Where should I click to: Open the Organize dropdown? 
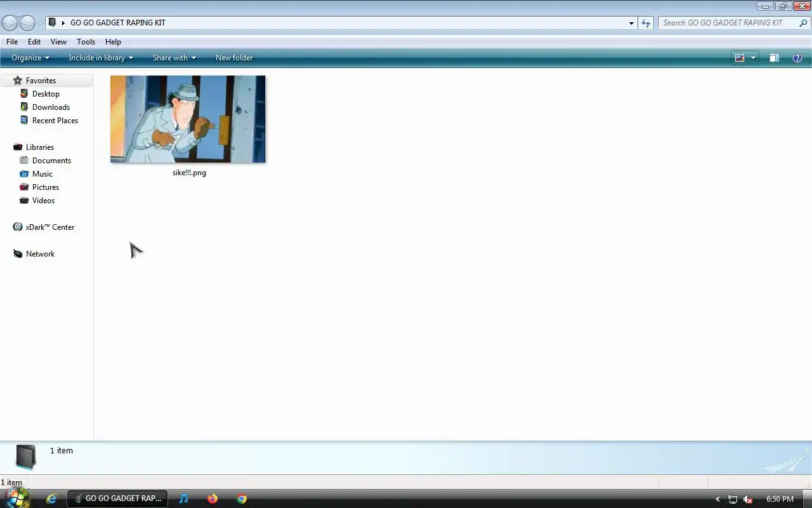click(x=30, y=58)
